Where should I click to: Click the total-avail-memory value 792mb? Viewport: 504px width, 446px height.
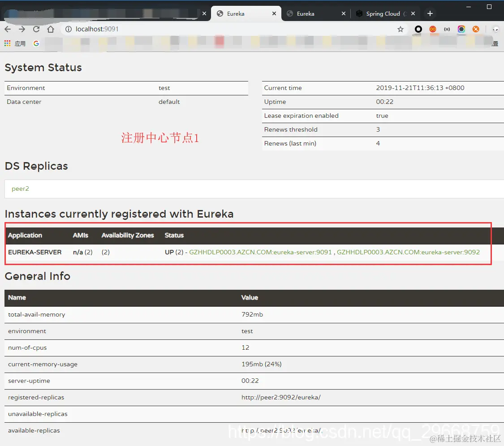(252, 315)
